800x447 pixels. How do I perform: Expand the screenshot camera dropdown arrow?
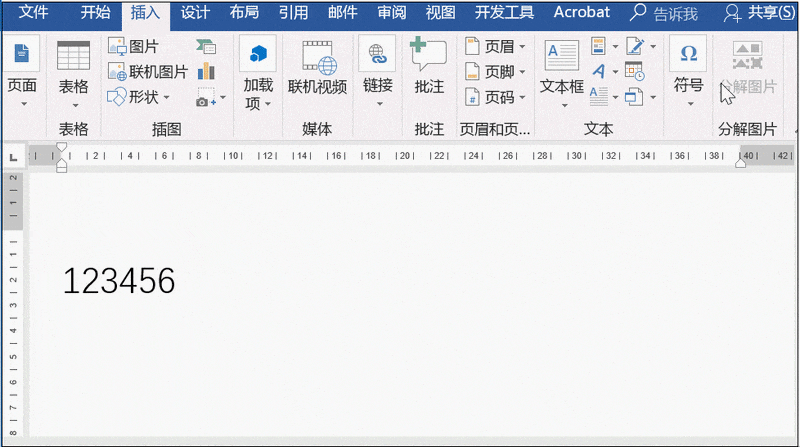(223, 97)
